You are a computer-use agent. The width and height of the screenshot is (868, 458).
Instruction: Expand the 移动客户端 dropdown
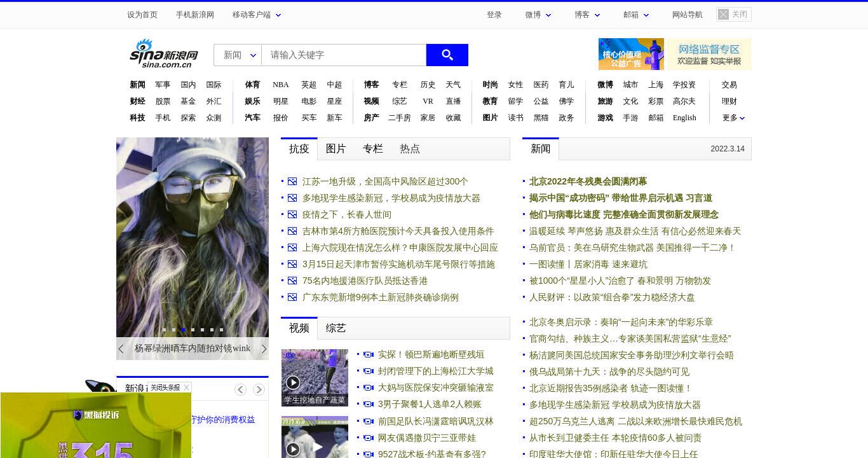[257, 15]
